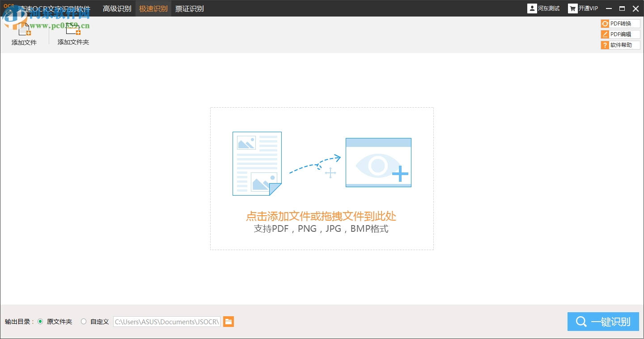The width and height of the screenshot is (644, 339).
Task: Click the orange folder icon beside output path
Action: [x=229, y=322]
